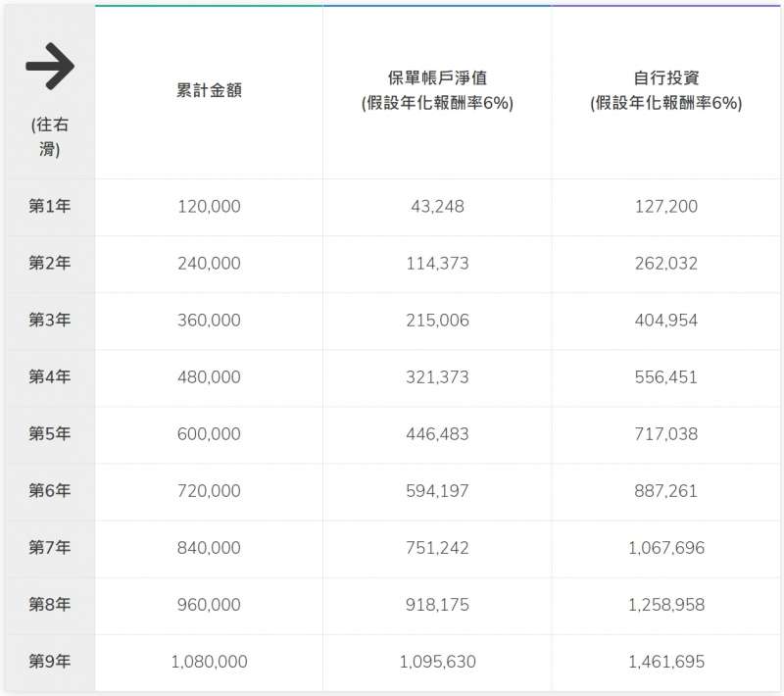784x696 pixels.
Task: Click the 717,038 cell
Action: (x=666, y=434)
